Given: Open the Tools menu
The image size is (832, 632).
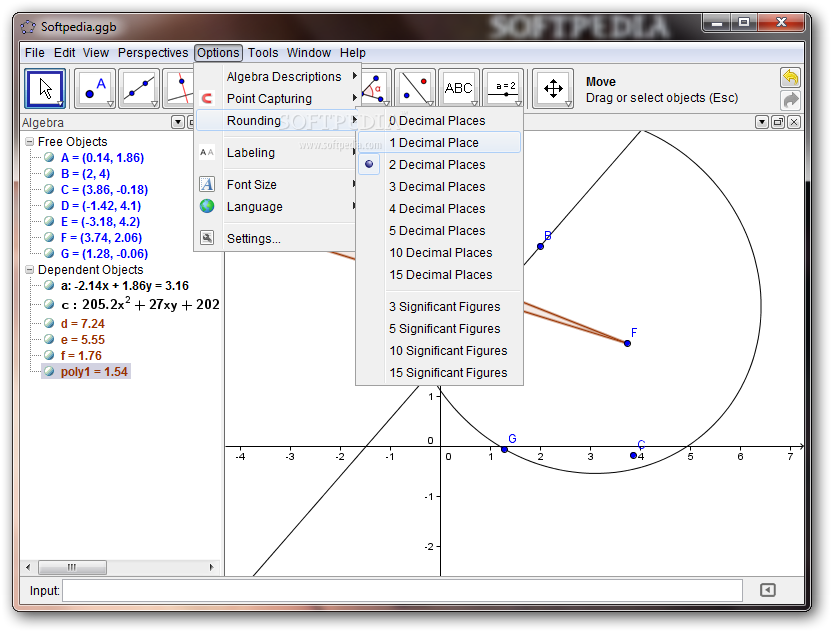Looking at the screenshot, I should click(263, 53).
